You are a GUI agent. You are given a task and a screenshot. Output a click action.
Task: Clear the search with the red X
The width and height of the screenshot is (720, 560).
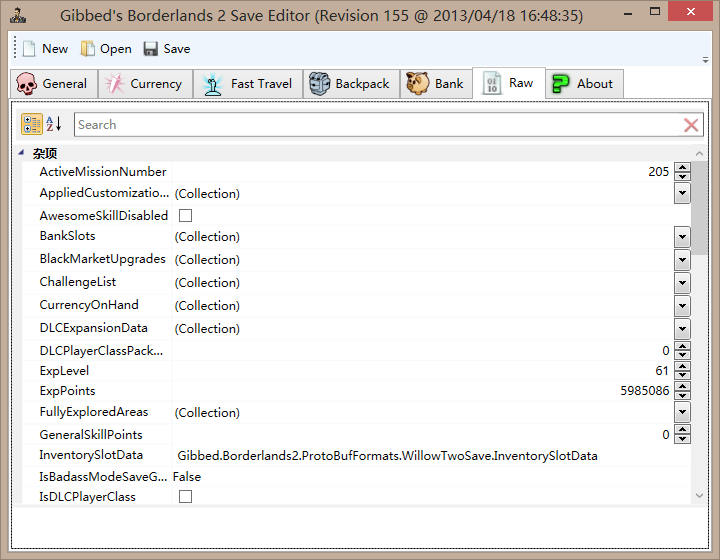pyautogui.click(x=691, y=125)
